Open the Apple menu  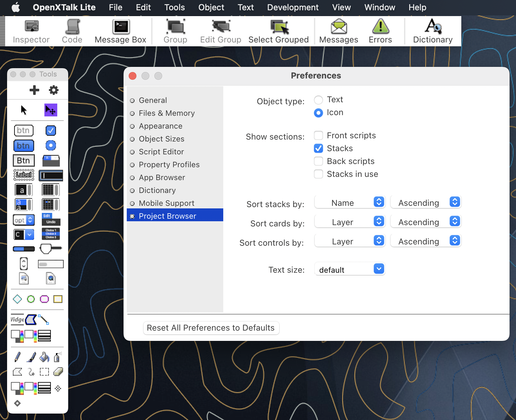click(x=16, y=7)
